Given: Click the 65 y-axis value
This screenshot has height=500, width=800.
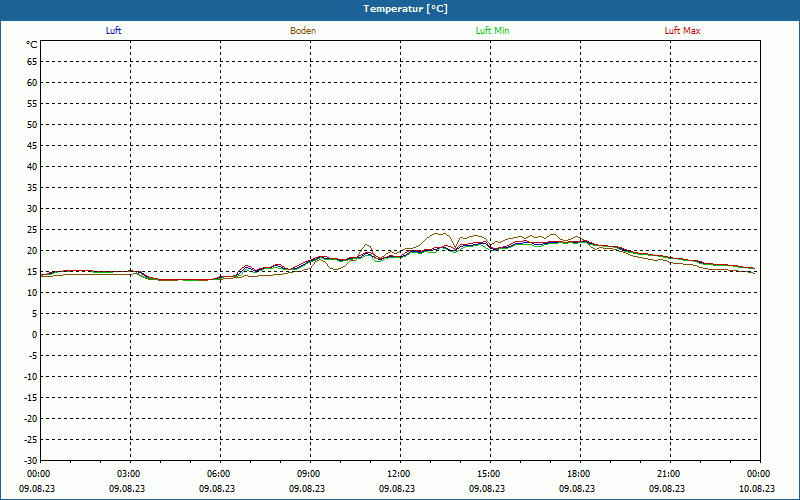Looking at the screenshot, I should point(32,62).
